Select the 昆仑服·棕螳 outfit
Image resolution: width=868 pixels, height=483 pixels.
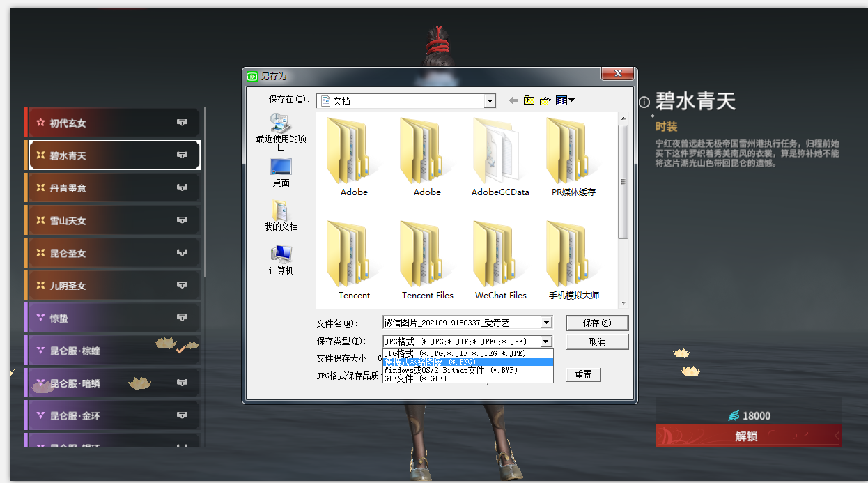coord(112,351)
